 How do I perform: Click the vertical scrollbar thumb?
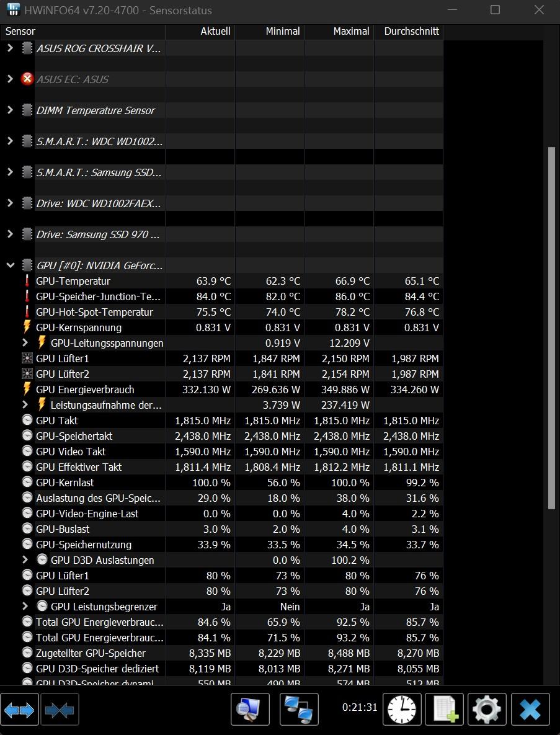pyautogui.click(x=551, y=328)
